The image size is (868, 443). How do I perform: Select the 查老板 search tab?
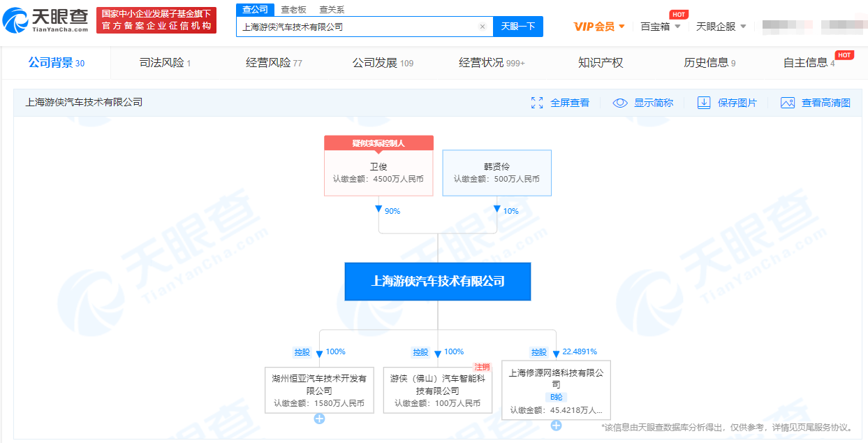coord(293,10)
